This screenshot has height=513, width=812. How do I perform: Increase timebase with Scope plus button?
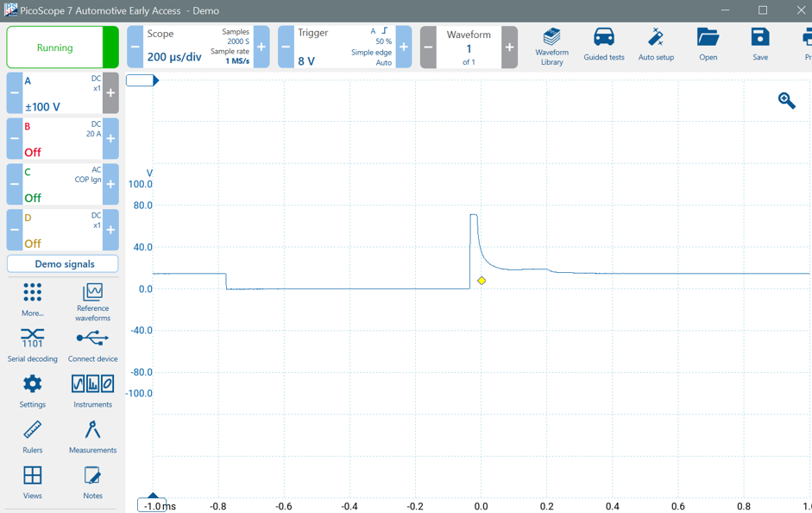(261, 47)
